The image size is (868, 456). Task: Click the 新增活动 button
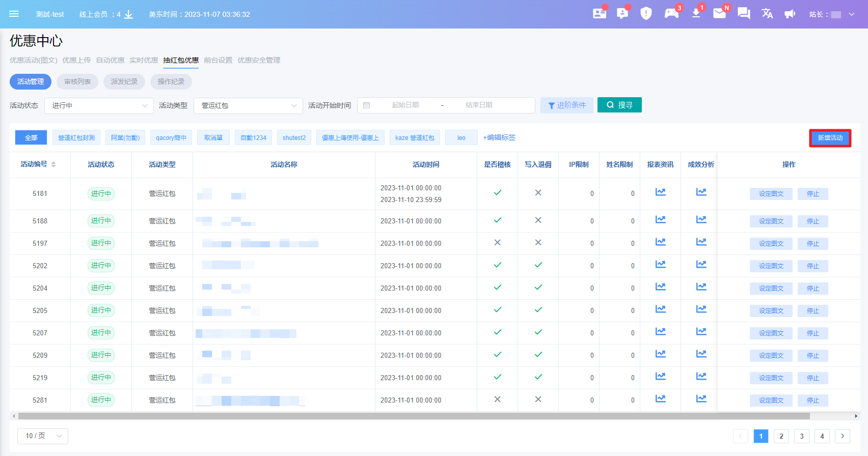[830, 138]
